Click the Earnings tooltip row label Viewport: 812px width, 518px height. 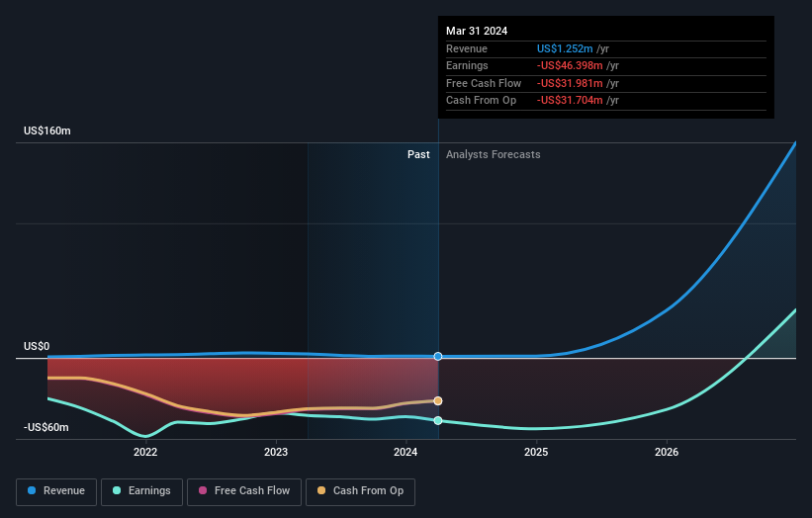[467, 65]
